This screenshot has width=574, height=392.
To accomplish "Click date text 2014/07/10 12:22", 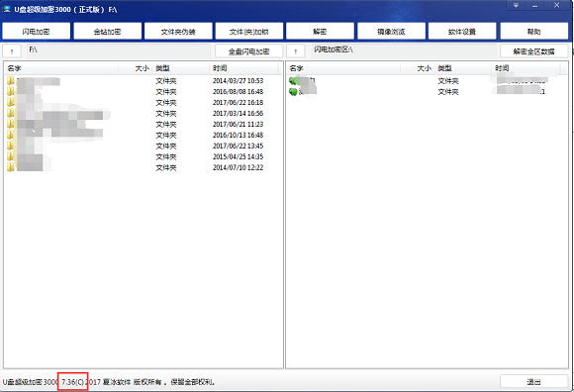I will [238, 167].
